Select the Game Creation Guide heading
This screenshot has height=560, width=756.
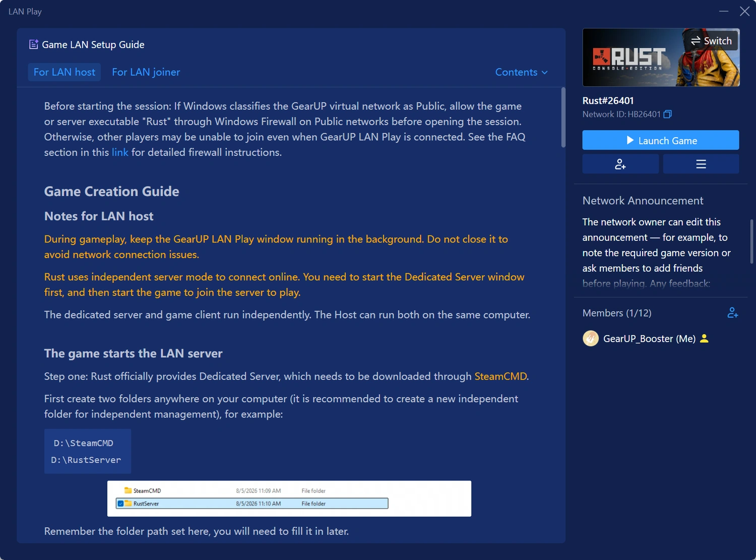111,192
